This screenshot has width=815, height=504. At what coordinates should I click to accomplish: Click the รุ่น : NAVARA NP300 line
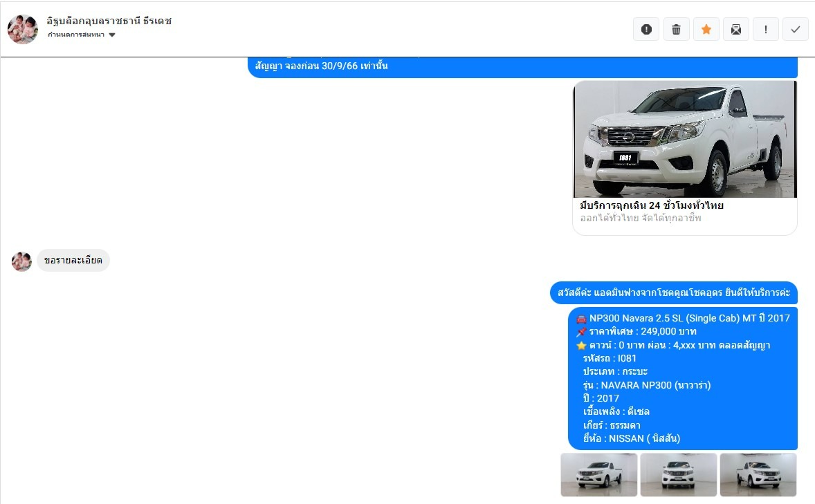[647, 385]
